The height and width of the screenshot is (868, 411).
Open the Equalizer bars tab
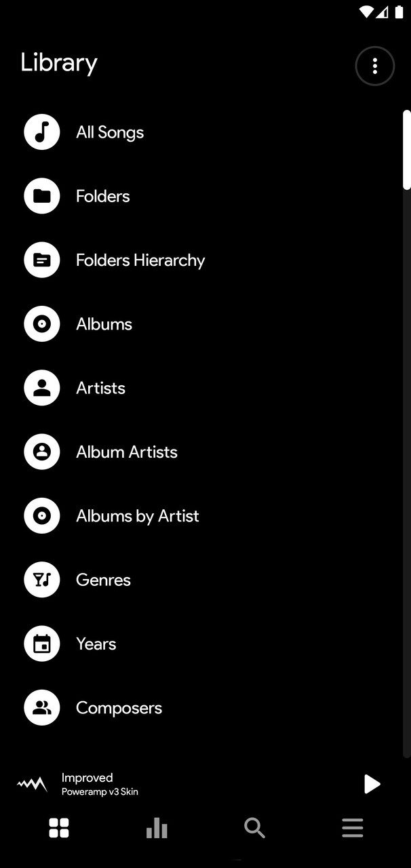(x=157, y=828)
